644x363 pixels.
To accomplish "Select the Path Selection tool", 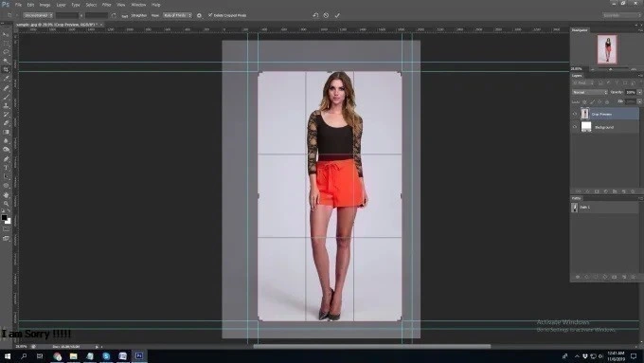I will click(x=7, y=177).
